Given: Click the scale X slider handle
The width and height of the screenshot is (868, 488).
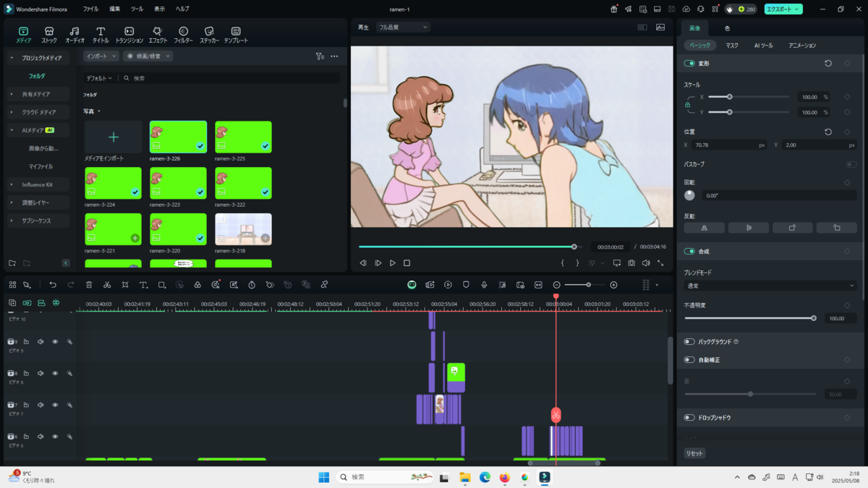Looking at the screenshot, I should [x=730, y=96].
